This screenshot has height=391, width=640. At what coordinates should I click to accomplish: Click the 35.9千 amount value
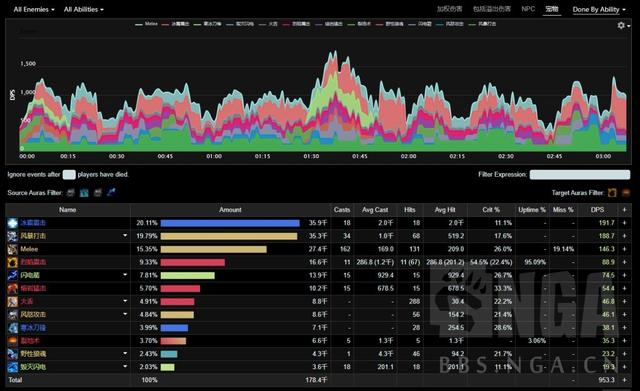pyautogui.click(x=318, y=223)
